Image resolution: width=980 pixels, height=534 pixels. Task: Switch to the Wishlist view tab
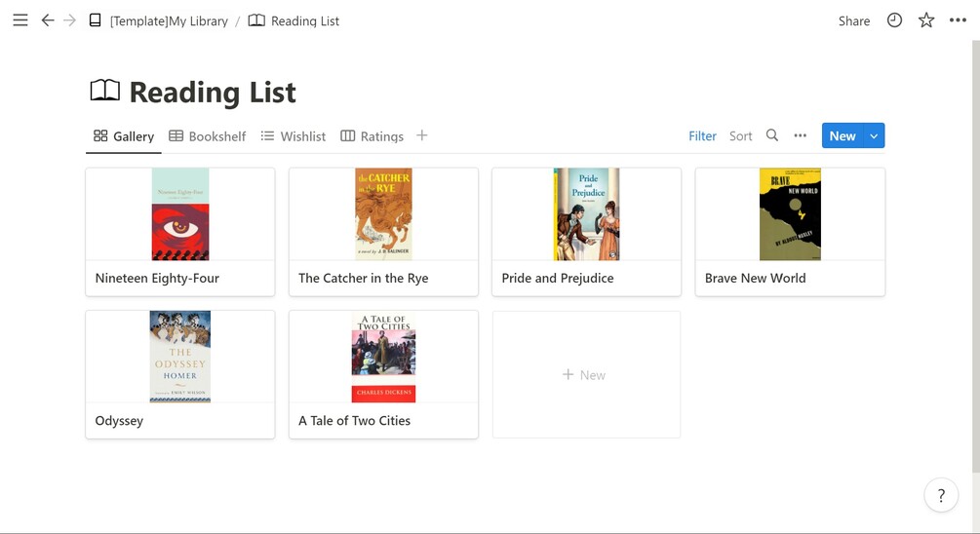(x=293, y=136)
